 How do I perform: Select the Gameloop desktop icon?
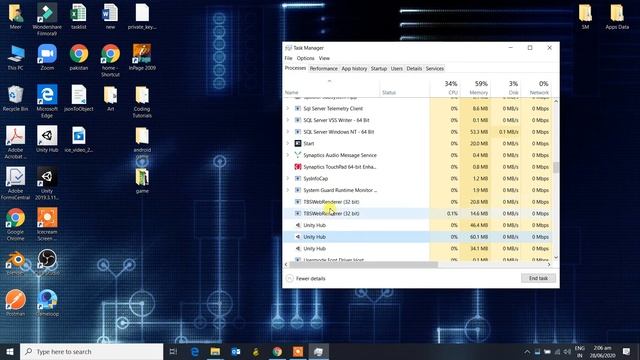tap(47, 302)
